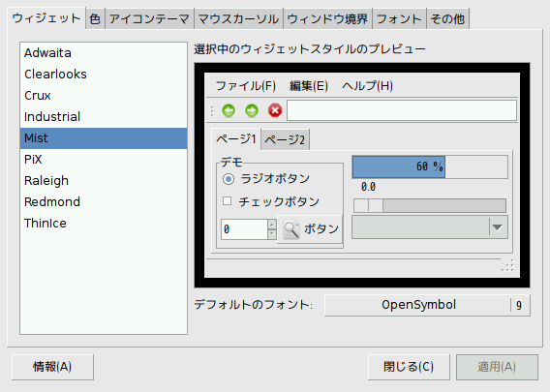This screenshot has width=550, height=392.
Task: Click the resize grip in the preview corner
Action: pyautogui.click(x=507, y=265)
